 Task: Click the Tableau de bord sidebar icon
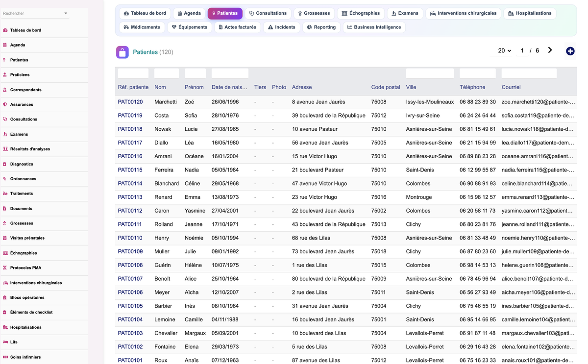coord(5,30)
